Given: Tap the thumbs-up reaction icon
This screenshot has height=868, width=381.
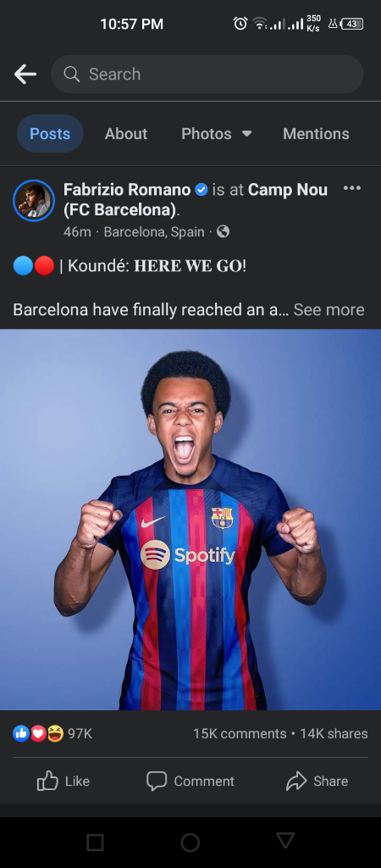Looking at the screenshot, I should point(21,734).
